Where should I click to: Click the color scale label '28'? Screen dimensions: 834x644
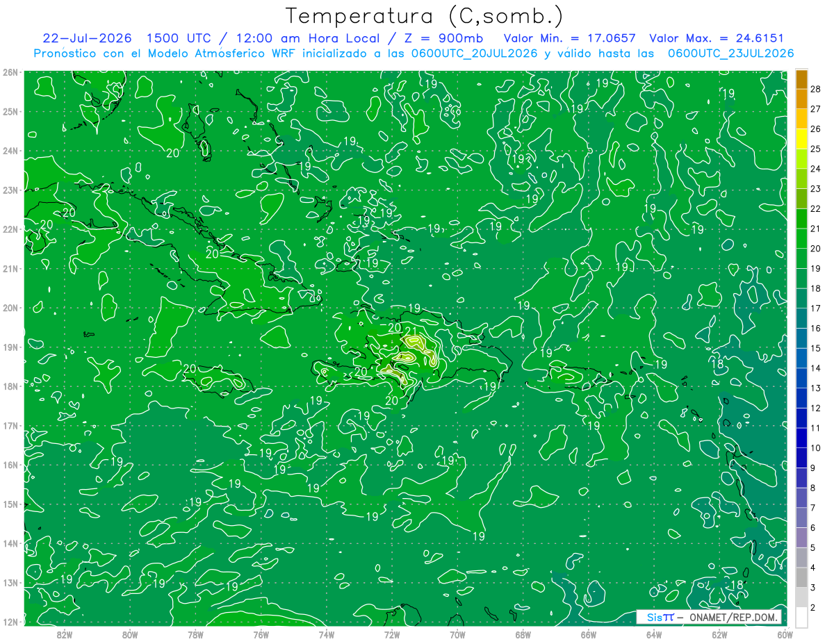click(816, 89)
